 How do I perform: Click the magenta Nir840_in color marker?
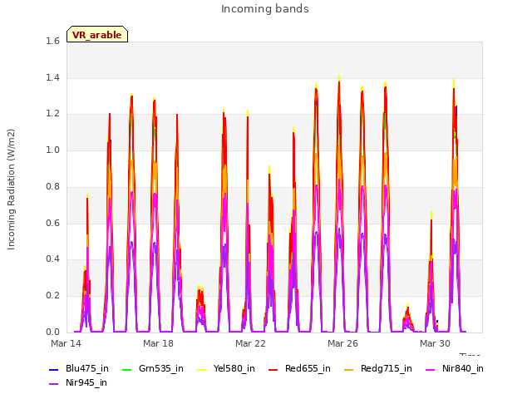pyautogui.click(x=431, y=369)
